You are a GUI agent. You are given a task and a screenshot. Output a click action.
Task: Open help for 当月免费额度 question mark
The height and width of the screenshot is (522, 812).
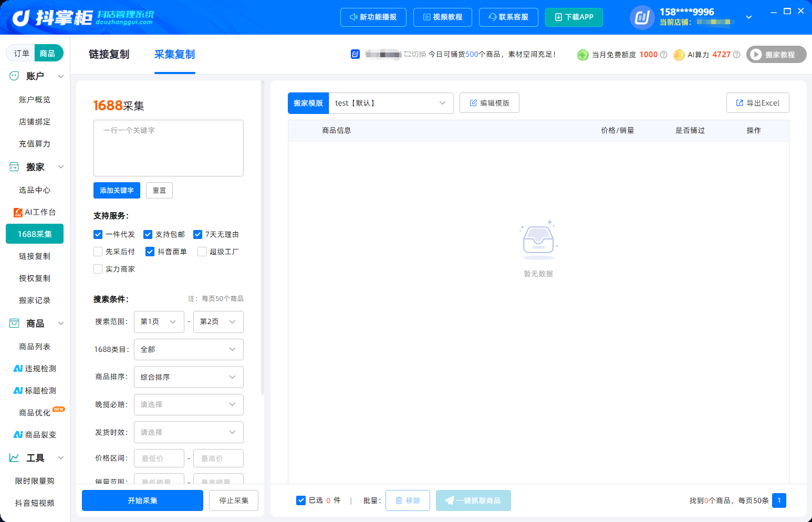tap(664, 55)
